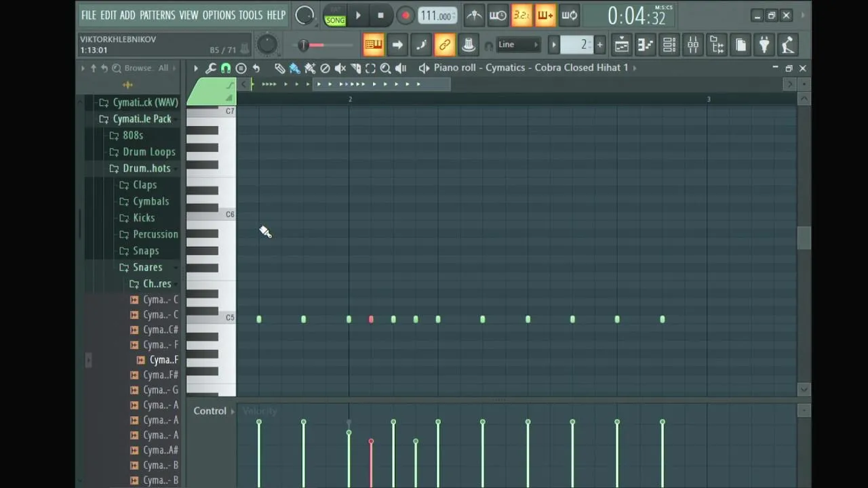Select the Zoom magnifier tool

click(385, 68)
